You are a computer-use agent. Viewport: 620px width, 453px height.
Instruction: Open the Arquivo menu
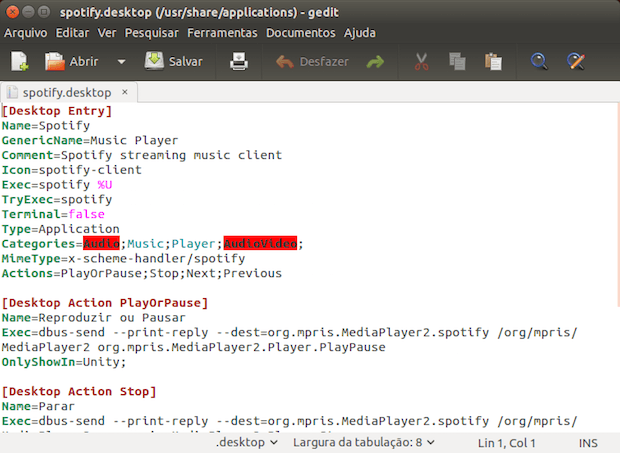point(26,33)
